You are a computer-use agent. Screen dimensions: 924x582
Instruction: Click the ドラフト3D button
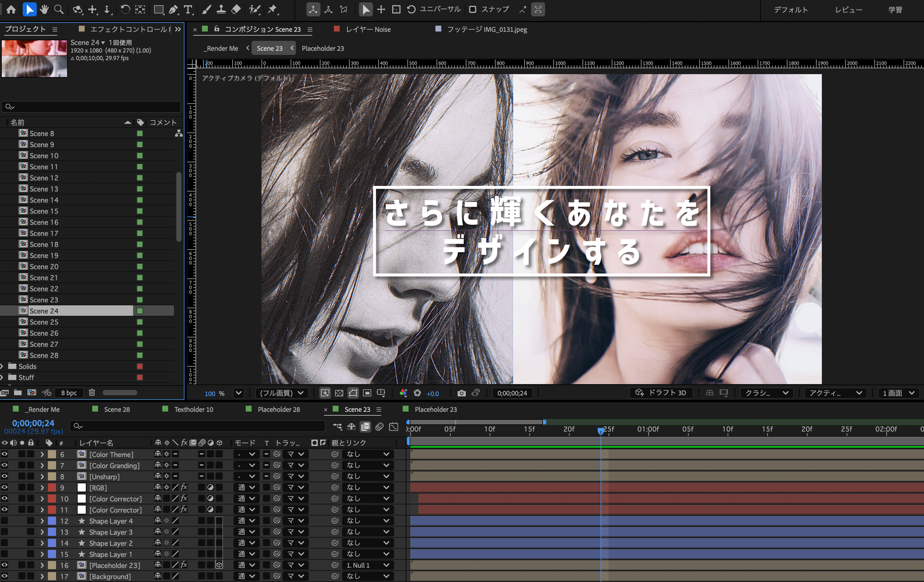point(661,393)
